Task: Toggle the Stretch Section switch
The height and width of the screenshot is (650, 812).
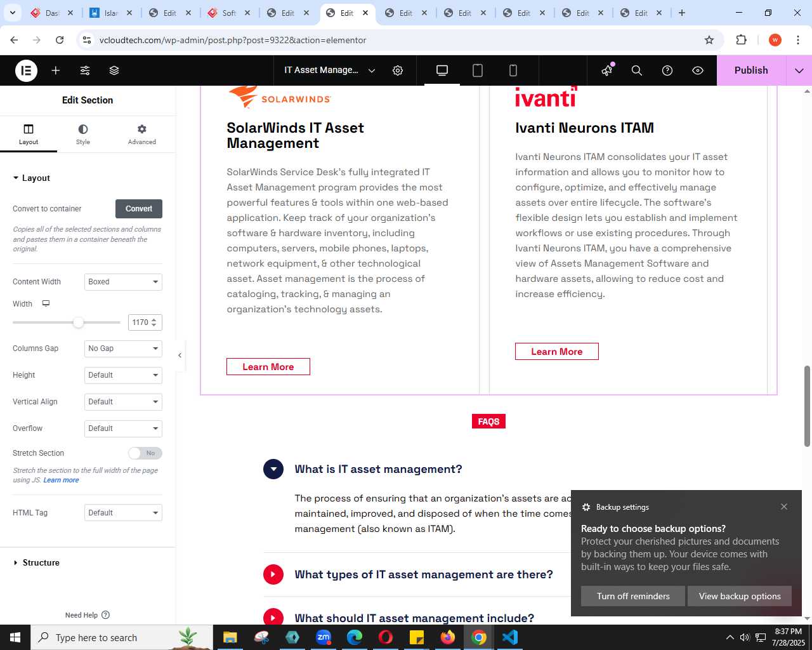Action: 145,453
